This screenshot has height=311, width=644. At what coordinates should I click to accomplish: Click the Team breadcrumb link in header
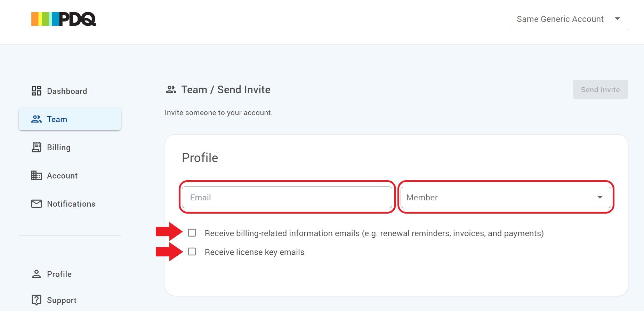[x=194, y=90]
